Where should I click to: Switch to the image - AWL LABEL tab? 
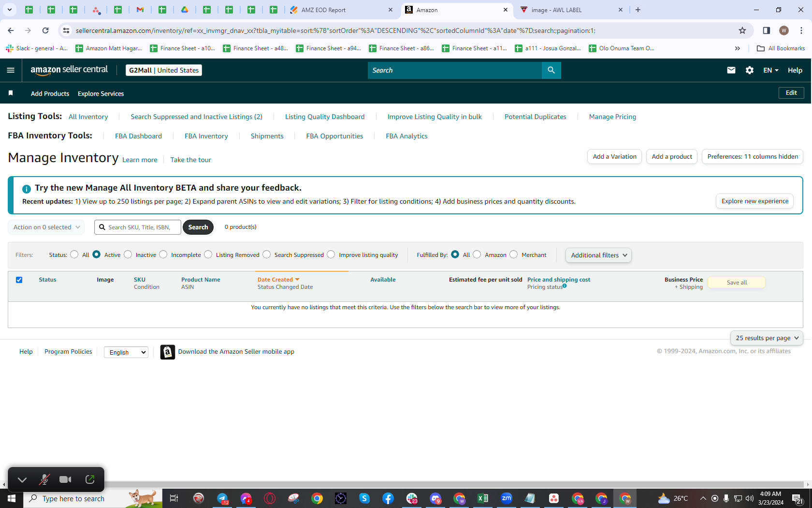click(x=571, y=10)
